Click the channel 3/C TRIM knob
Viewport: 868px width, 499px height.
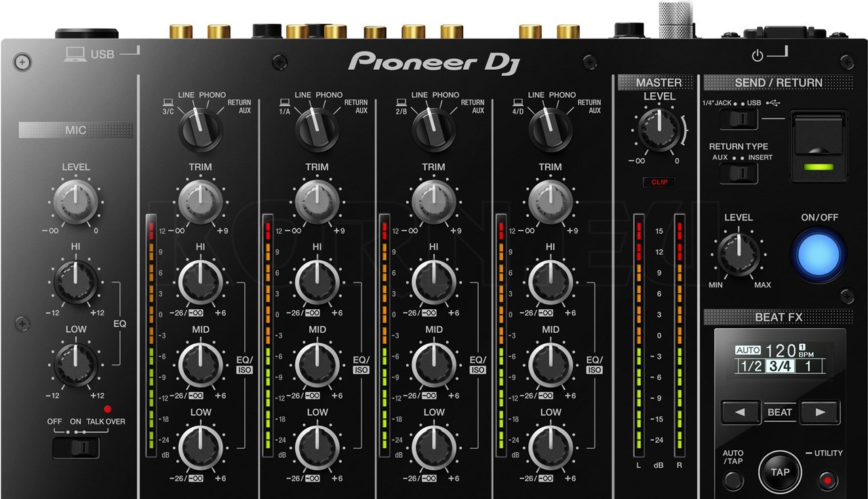[x=201, y=200]
